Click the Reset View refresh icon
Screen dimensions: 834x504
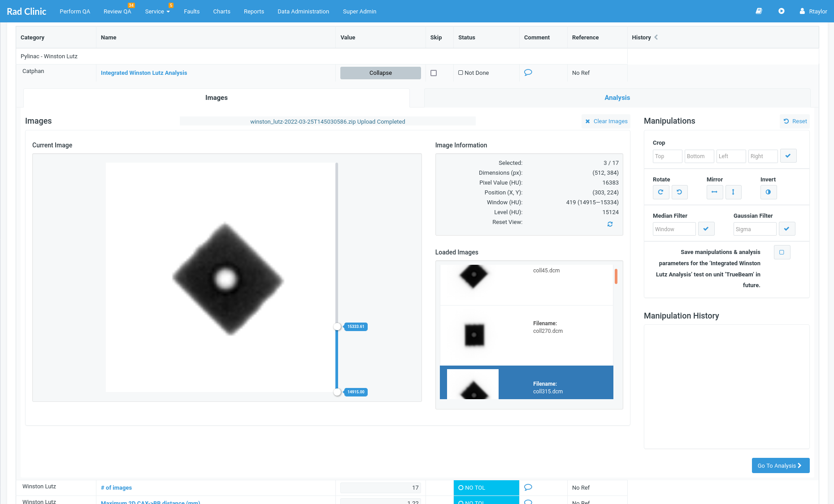[610, 224]
